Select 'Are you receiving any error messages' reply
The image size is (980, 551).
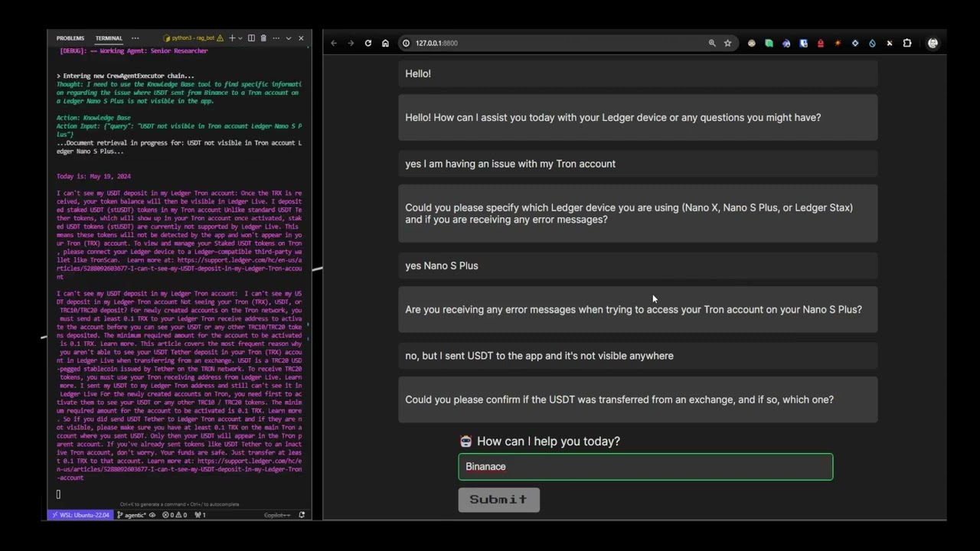(638, 310)
